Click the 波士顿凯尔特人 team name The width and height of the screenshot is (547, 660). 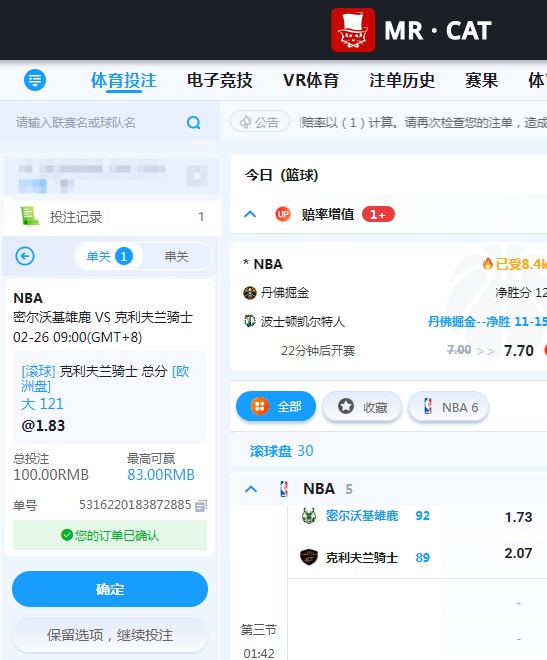(x=303, y=322)
